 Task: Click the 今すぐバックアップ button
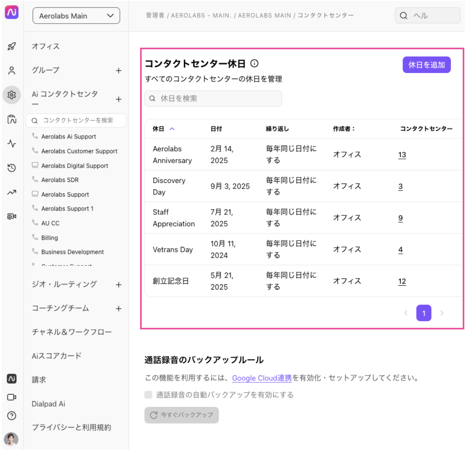182,415
